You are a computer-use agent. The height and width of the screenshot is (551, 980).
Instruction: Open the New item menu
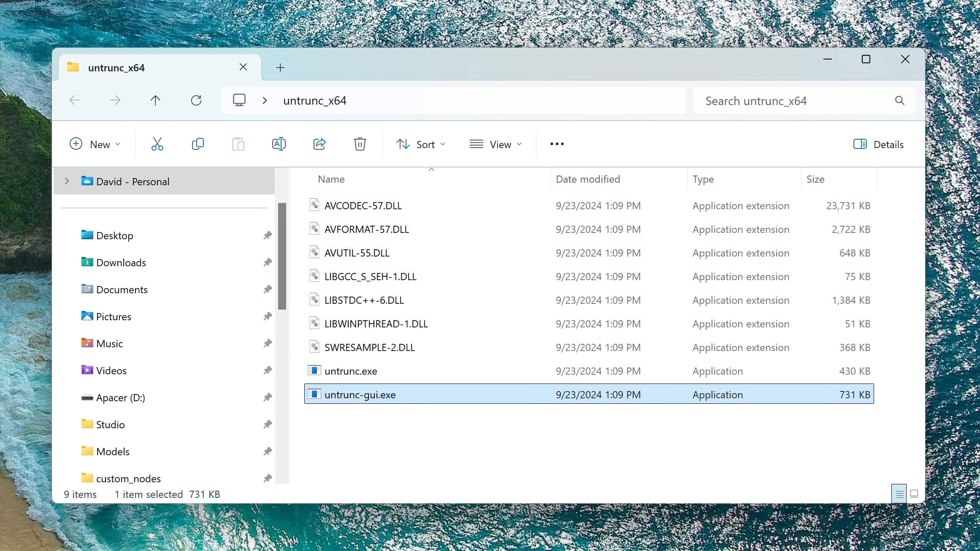coord(95,144)
